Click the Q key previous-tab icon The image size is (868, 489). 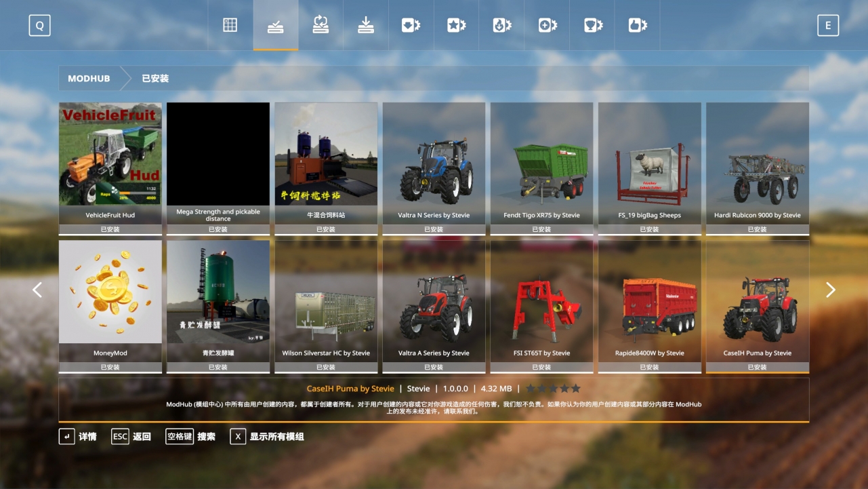point(39,26)
